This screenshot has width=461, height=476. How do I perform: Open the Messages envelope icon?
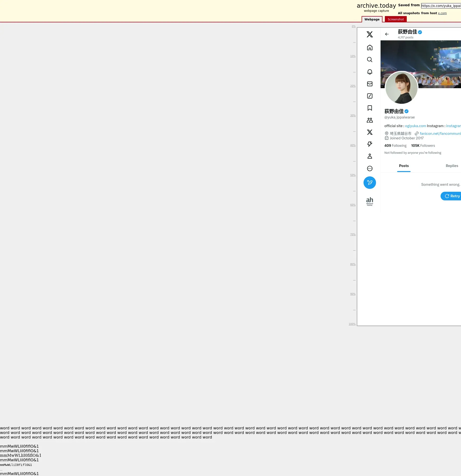pyautogui.click(x=370, y=84)
